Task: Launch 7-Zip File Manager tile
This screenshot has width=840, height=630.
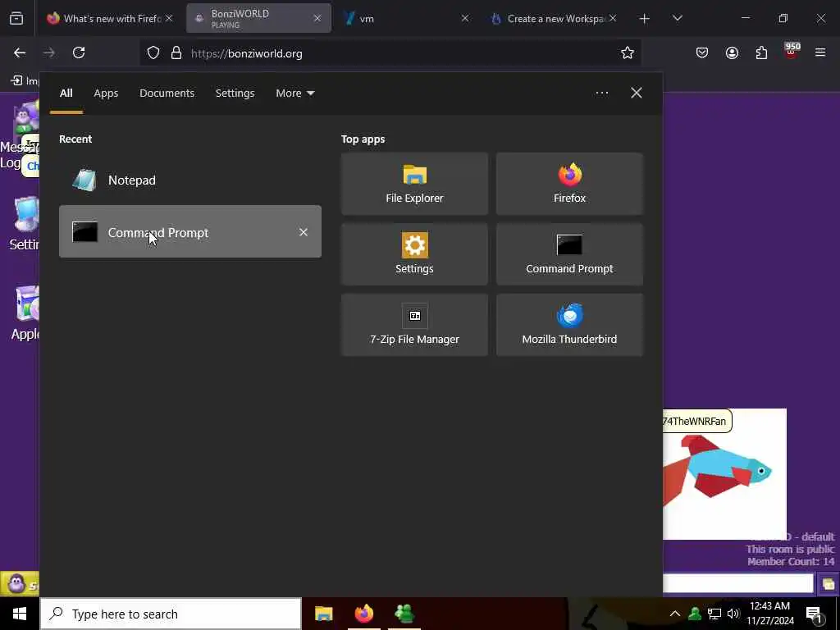Action: (x=414, y=325)
